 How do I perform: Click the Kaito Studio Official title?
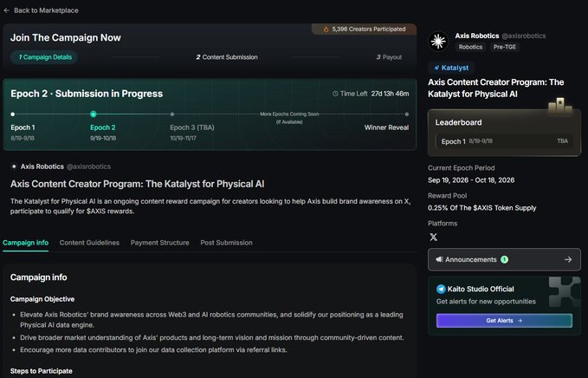click(481, 289)
